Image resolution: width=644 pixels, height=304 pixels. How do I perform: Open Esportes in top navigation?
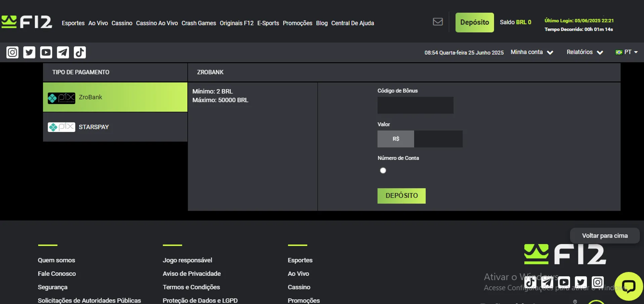pyautogui.click(x=73, y=23)
